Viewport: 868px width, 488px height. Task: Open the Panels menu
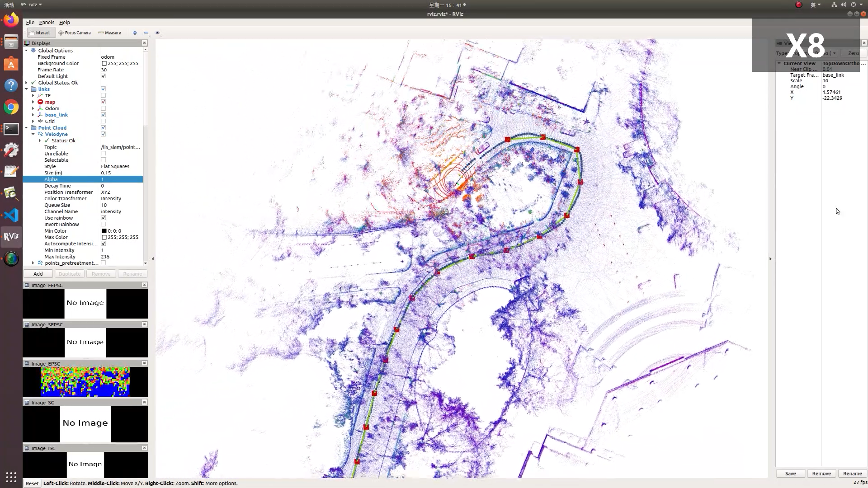(47, 22)
